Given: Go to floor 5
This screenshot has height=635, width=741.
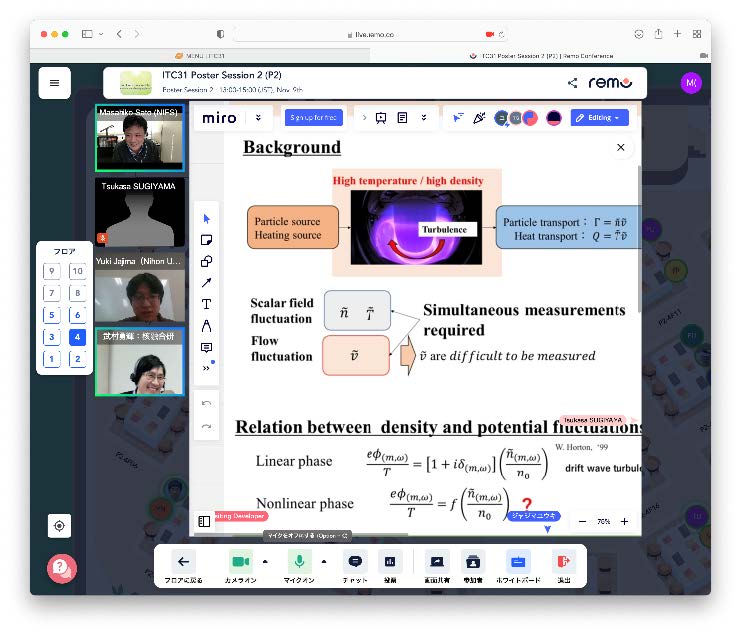Looking at the screenshot, I should pyautogui.click(x=52, y=315).
